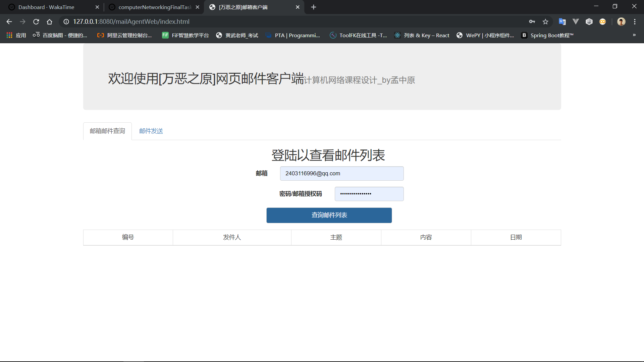Click the user profile avatar

click(x=621, y=22)
